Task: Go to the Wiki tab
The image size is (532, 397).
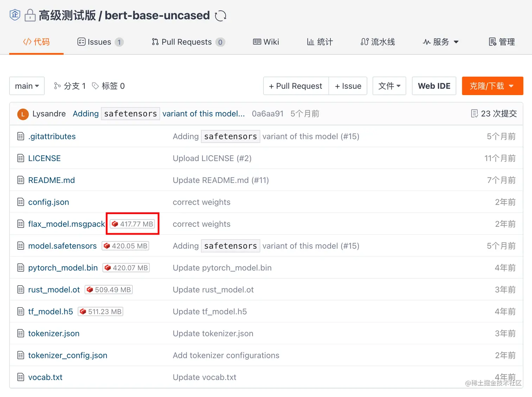Action: coord(266,42)
